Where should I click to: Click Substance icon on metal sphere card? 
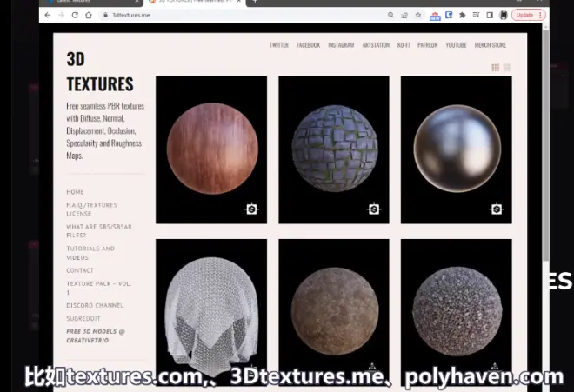pyautogui.click(x=497, y=209)
